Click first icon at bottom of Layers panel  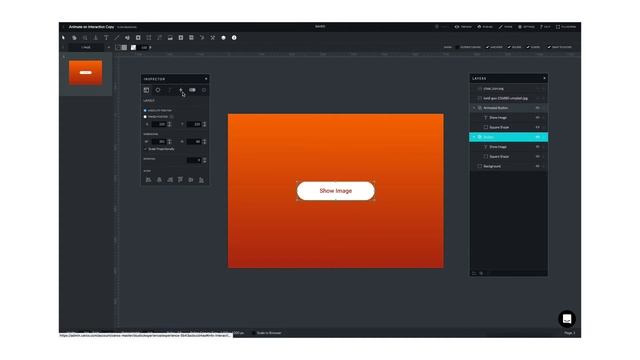click(x=474, y=273)
